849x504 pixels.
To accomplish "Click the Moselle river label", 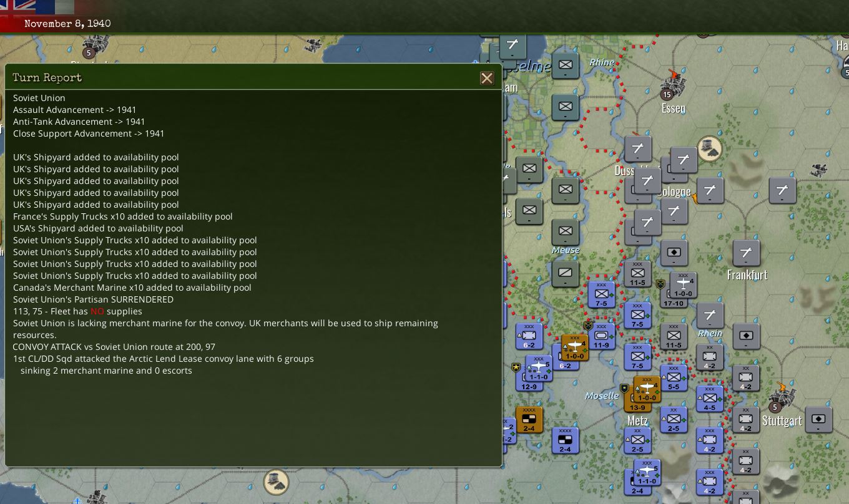I will [x=602, y=395].
